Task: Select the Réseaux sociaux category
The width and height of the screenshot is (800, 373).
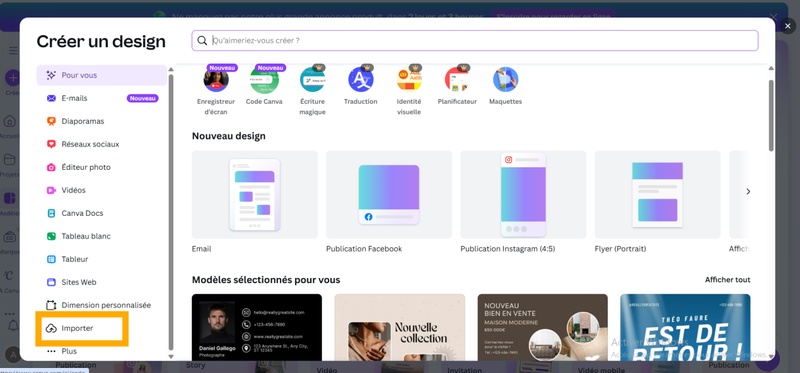Action: [102, 144]
